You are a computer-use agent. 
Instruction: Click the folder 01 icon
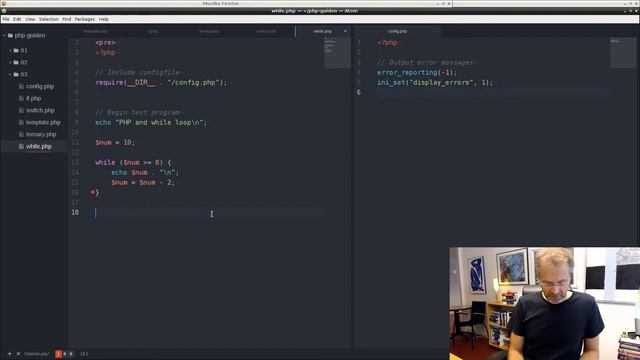pyautogui.click(x=16, y=51)
